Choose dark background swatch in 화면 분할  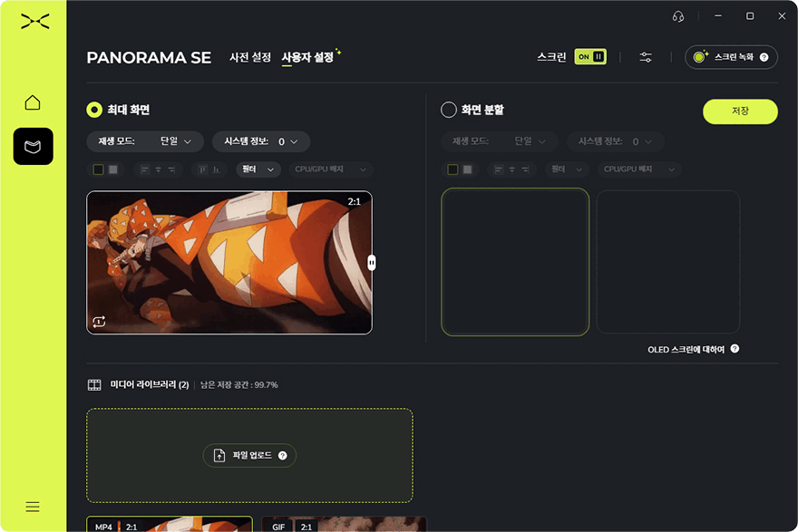pyautogui.click(x=453, y=169)
